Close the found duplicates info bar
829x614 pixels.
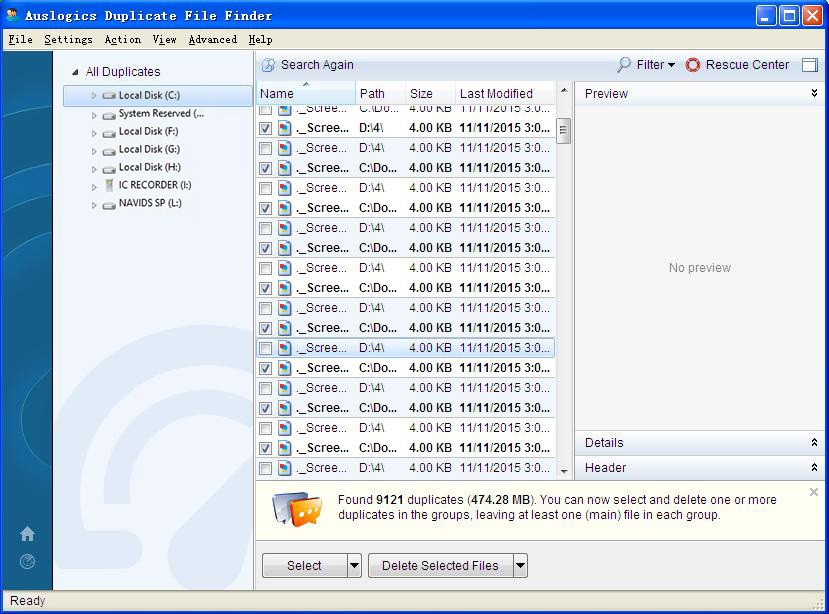coord(814,492)
